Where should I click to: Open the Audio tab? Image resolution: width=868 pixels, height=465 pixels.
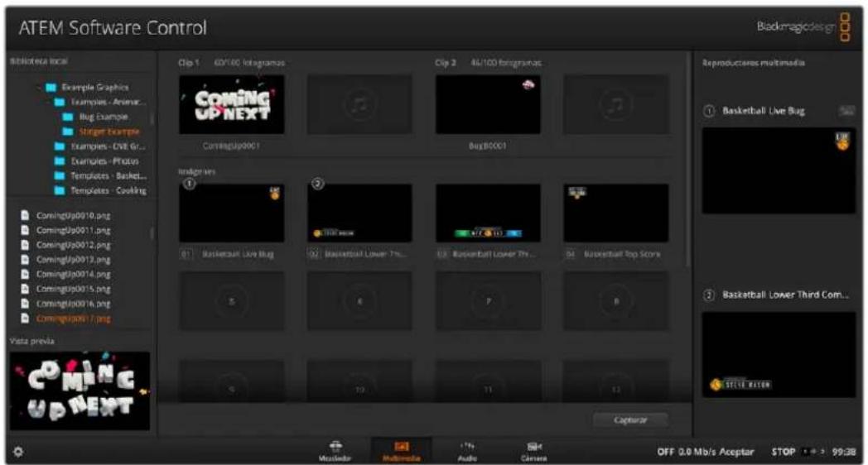click(467, 451)
